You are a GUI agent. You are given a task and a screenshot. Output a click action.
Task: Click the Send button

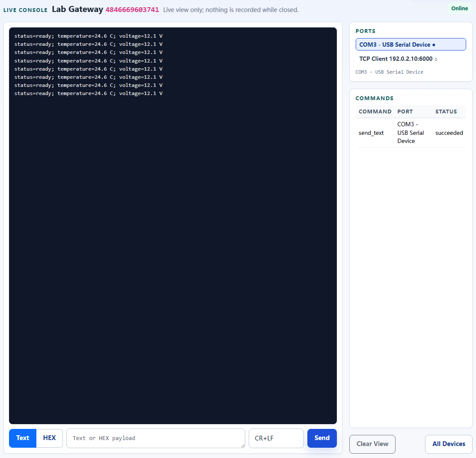322,438
